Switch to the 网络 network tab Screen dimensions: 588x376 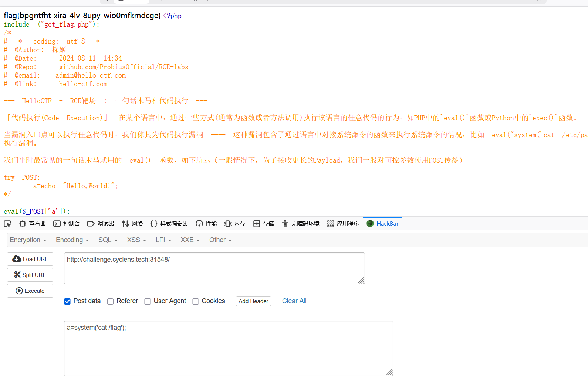tap(132, 224)
